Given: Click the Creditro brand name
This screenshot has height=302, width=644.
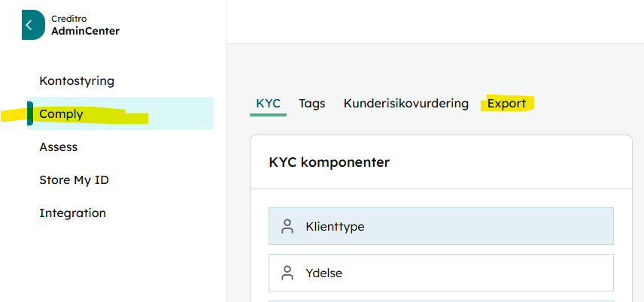Looking at the screenshot, I should tap(69, 19).
